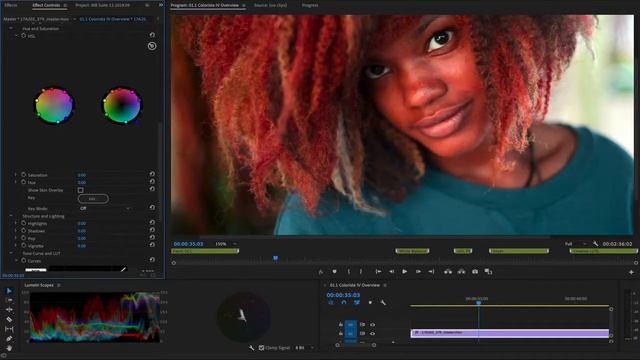Image resolution: width=640 pixels, height=360 pixels.
Task: Select the Razor tool
Action: 9,319
